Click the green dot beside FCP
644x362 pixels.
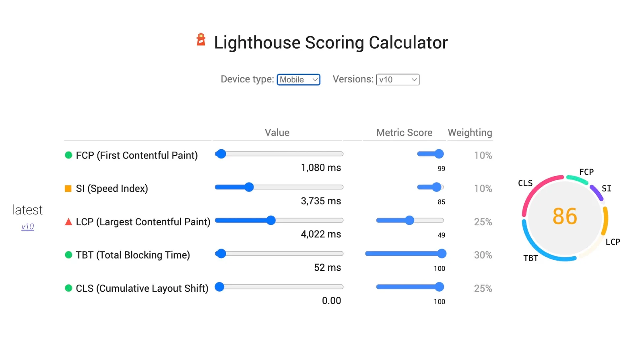coord(68,154)
